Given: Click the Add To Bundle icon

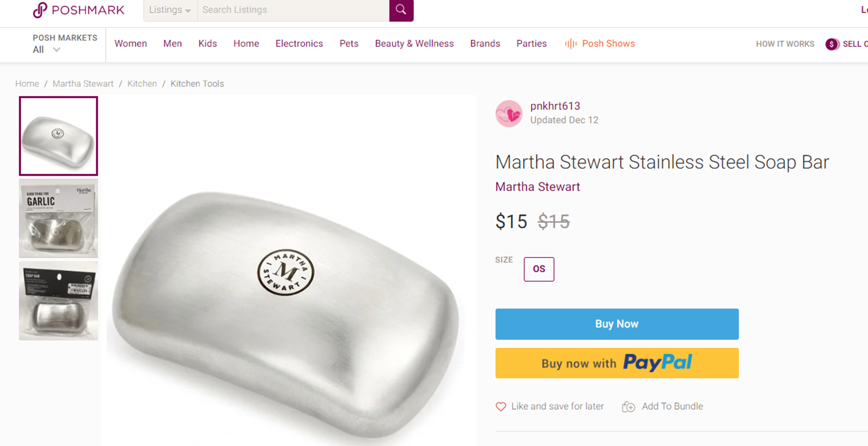Looking at the screenshot, I should (628, 406).
